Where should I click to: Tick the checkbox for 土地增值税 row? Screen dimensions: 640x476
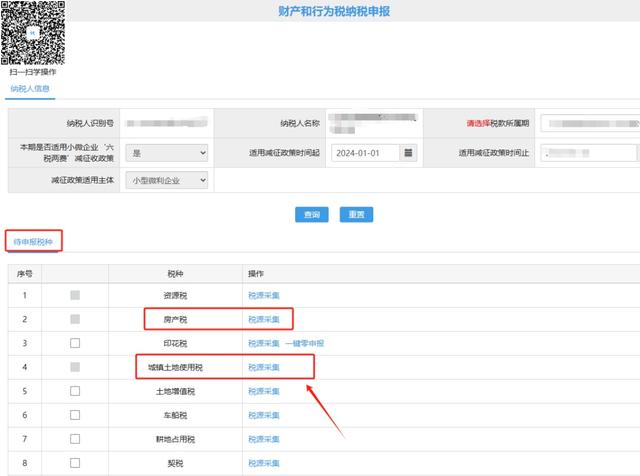[x=75, y=391]
